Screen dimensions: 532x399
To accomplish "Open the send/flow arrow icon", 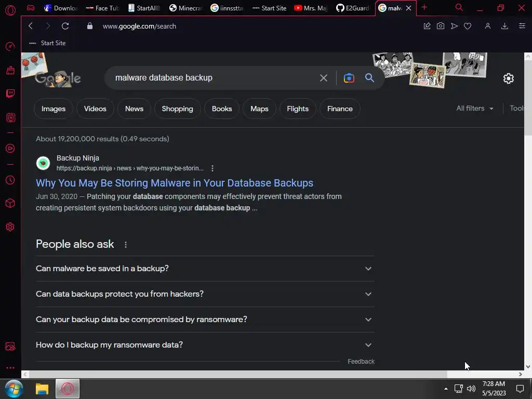I will 454,26.
